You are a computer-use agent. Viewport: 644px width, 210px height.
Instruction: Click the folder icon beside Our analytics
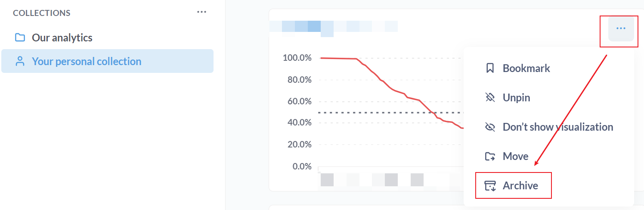20,38
